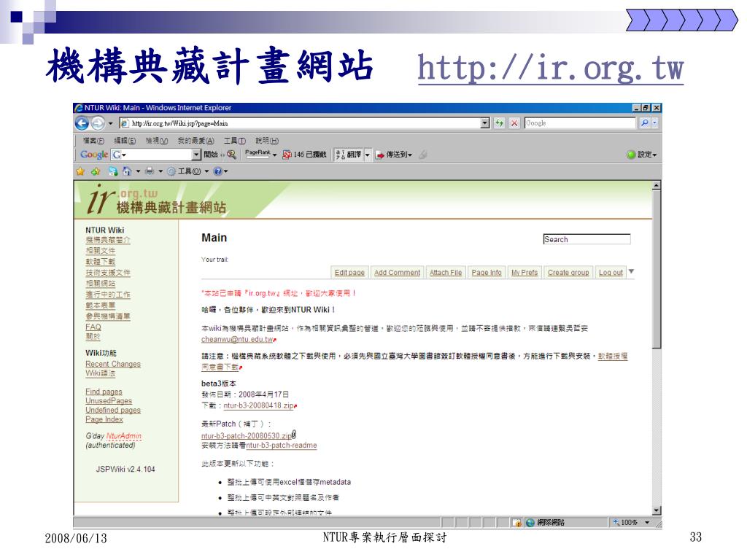This screenshot has width=747, height=560.
Task: Open the 相關文件 sidebar link
Action: tap(101, 251)
